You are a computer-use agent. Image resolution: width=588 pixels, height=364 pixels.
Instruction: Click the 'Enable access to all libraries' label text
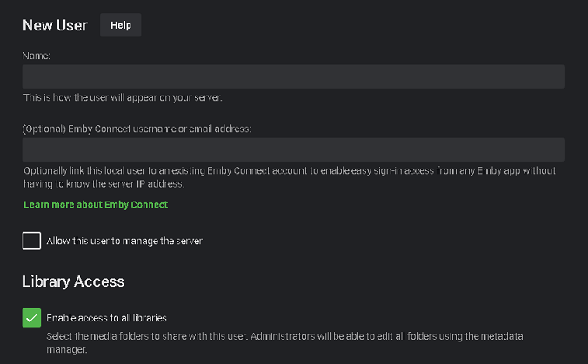click(x=106, y=318)
